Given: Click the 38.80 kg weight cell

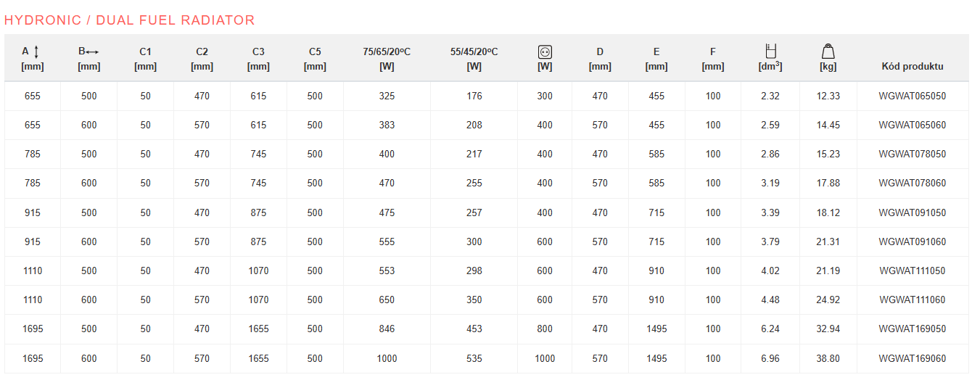Looking at the screenshot, I should [828, 358].
